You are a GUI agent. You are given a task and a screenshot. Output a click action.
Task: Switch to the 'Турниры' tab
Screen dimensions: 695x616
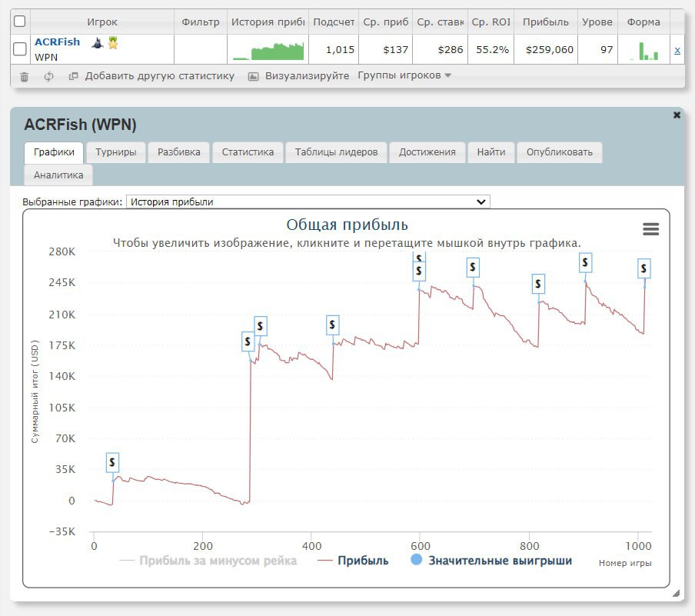pos(116,152)
